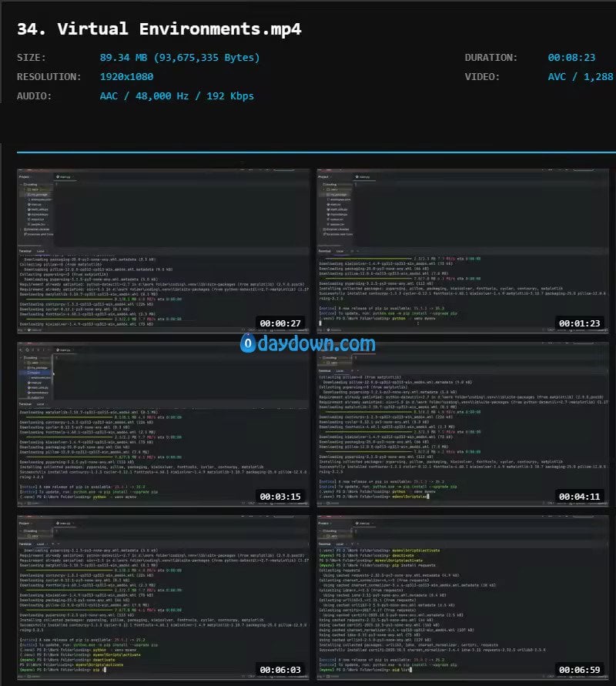Select the 89.34 MB file size value
616x686 pixels.
pos(179,58)
